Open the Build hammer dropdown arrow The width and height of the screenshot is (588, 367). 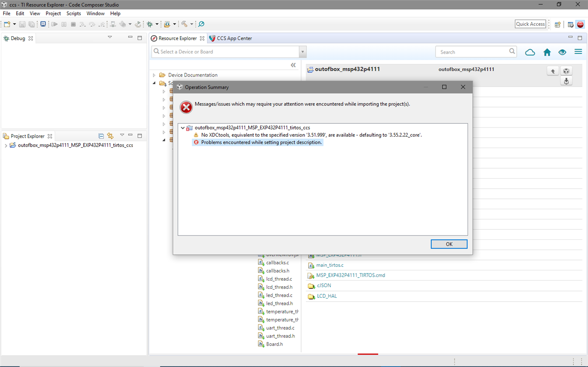tap(192, 24)
